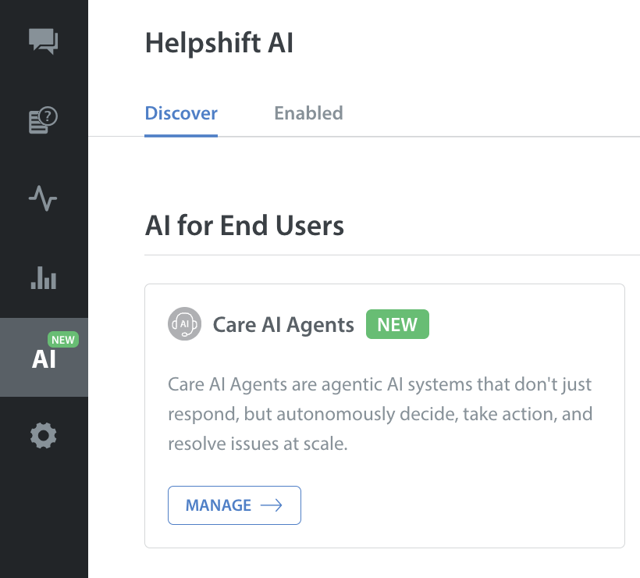Open the activity pulse line icon
Viewport: 640px width, 578px height.
coord(43,198)
